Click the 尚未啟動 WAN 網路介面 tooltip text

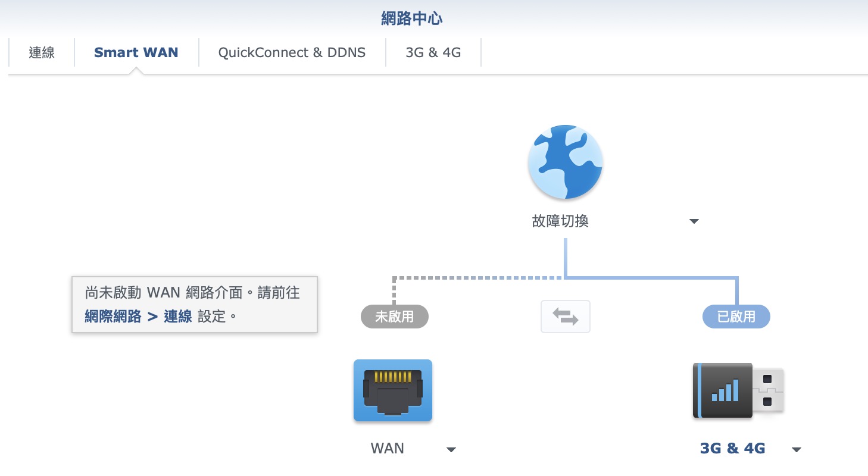coord(192,293)
